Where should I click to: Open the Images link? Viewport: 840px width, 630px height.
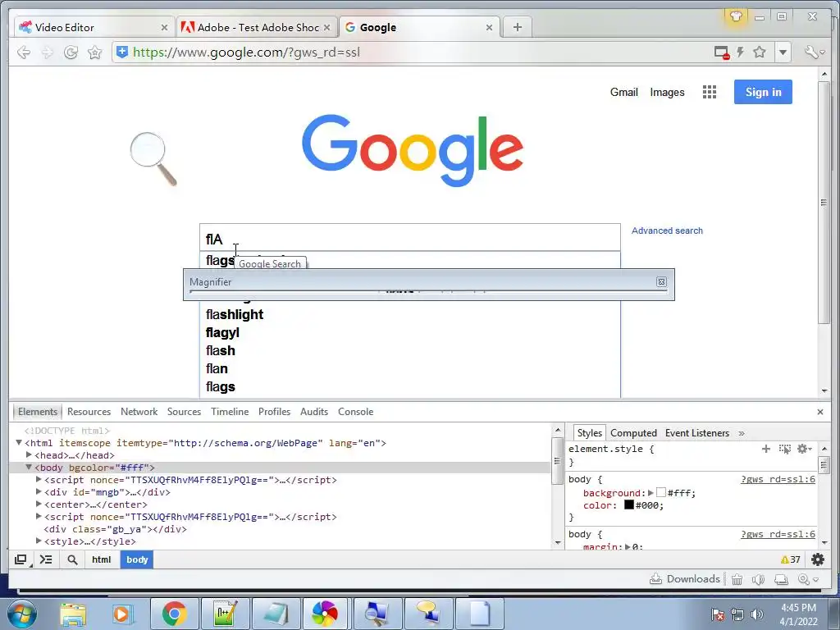tap(667, 92)
